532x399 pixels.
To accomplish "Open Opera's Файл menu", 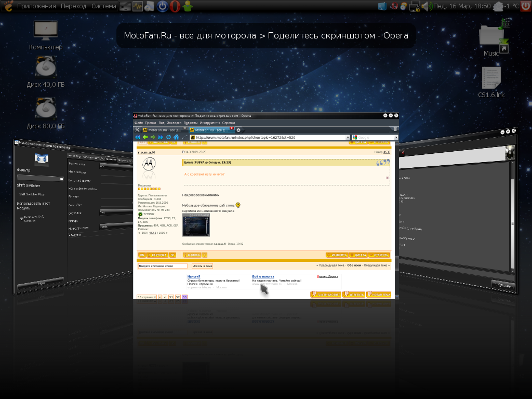I will click(x=139, y=123).
